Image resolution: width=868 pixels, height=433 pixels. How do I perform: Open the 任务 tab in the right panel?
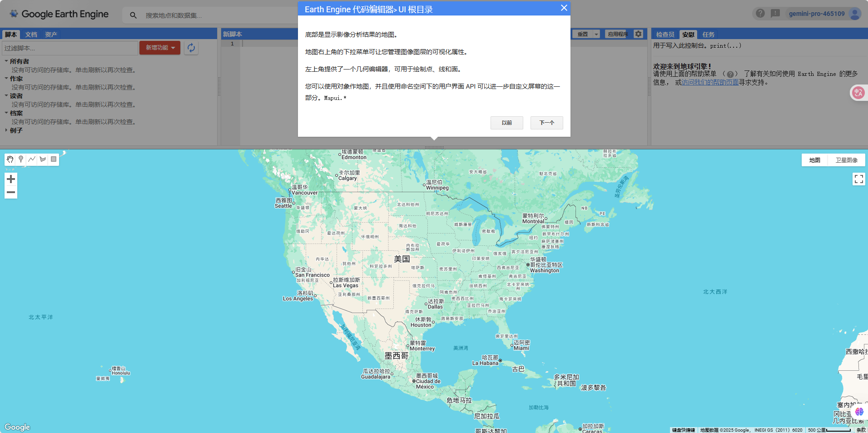point(708,34)
